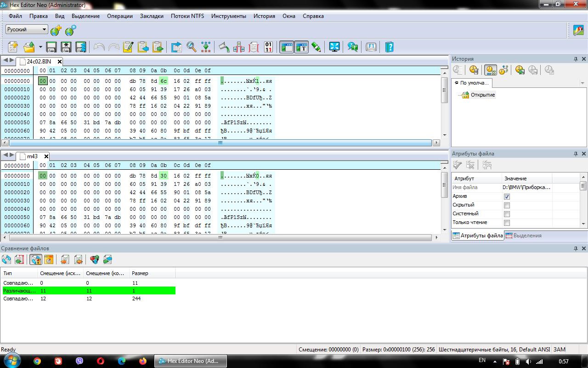Click the next difference arrow icon
This screenshot has width=588, height=368.
click(78, 260)
